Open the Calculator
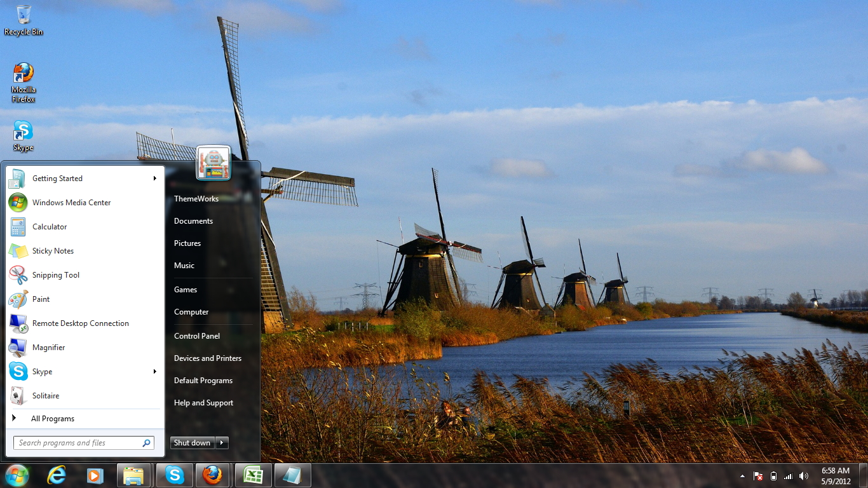Image resolution: width=868 pixels, height=488 pixels. (49, 226)
